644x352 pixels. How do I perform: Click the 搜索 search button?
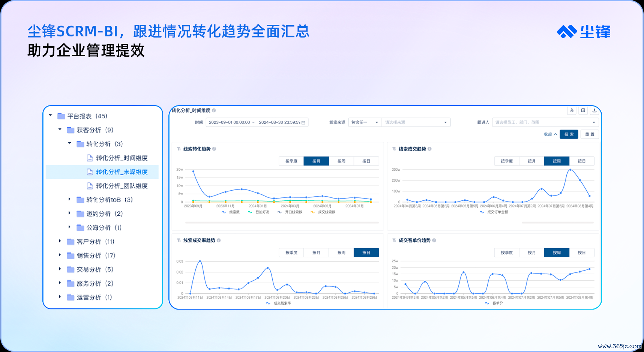pyautogui.click(x=569, y=134)
